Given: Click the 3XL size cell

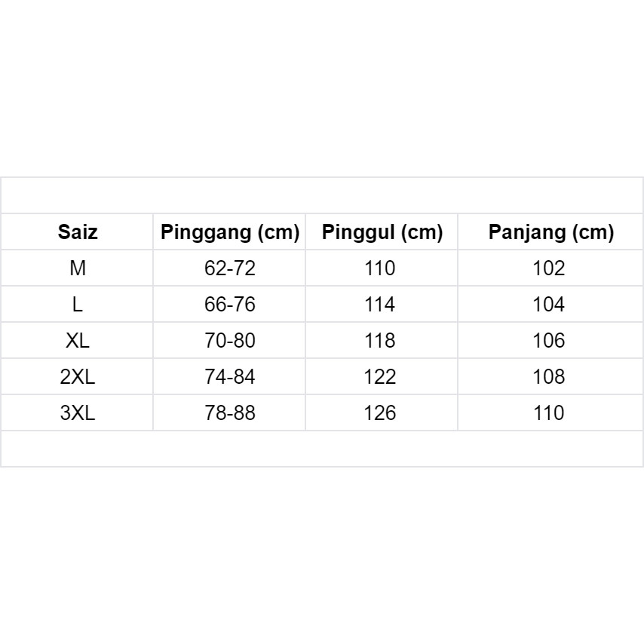Looking at the screenshot, I should coord(78,413).
